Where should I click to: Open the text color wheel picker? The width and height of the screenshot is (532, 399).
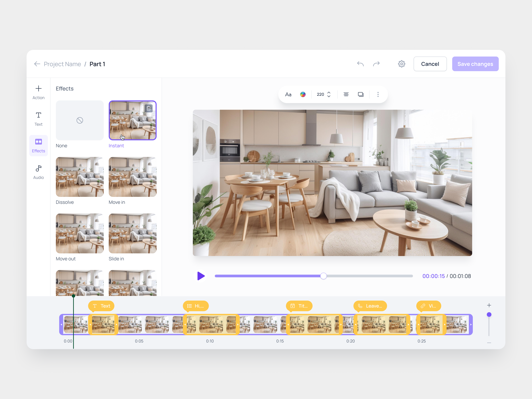tap(303, 94)
